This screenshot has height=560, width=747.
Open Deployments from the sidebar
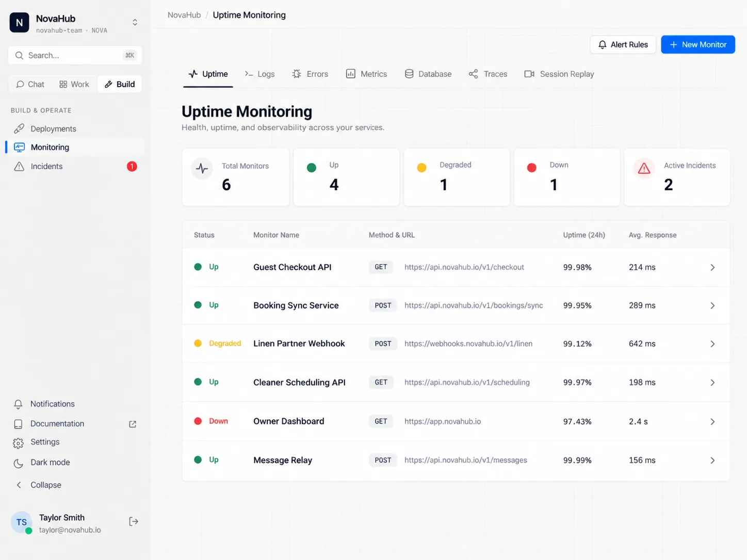click(x=75, y=128)
